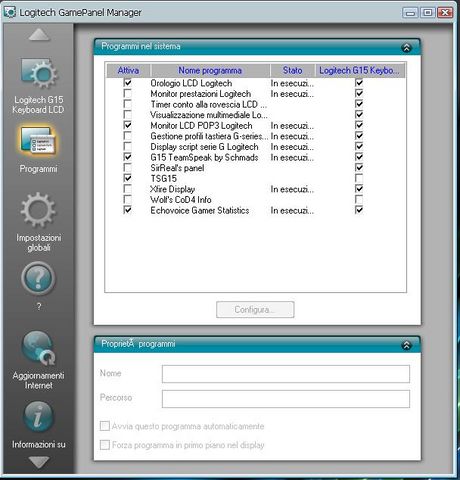Collapse the Programmi nel sistema panel

click(x=406, y=48)
